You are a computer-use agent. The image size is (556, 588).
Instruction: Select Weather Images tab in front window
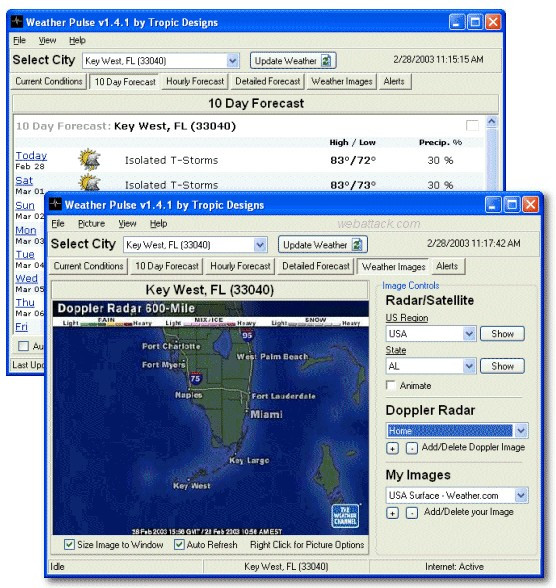[393, 267]
